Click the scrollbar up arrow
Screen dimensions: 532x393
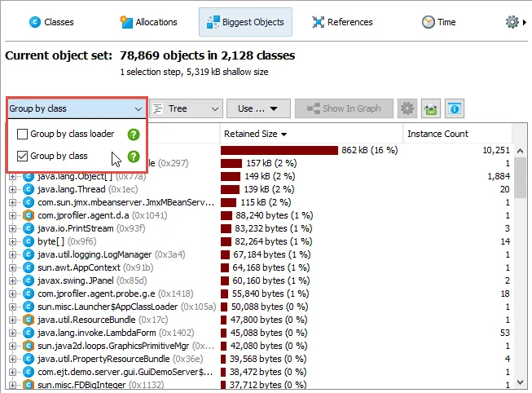click(520, 151)
